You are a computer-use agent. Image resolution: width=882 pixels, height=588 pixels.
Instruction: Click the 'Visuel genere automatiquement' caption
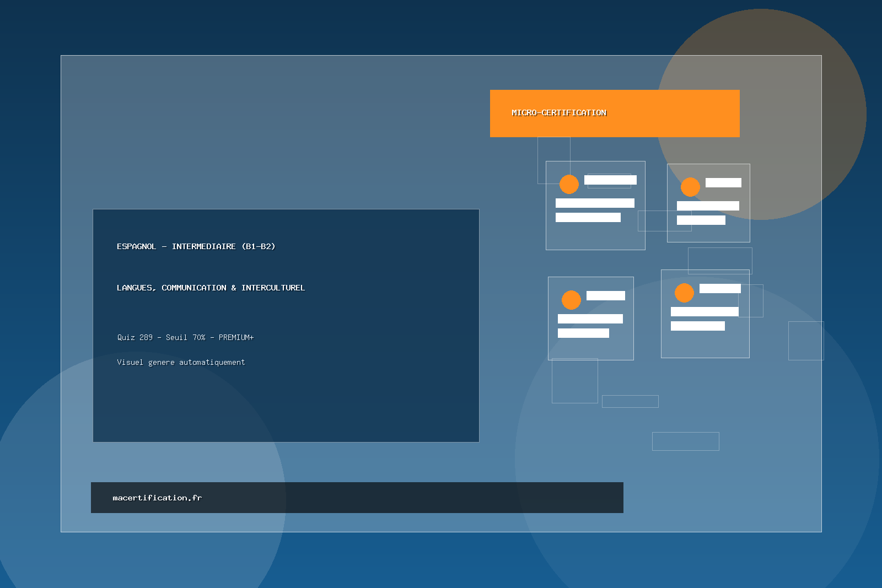(x=181, y=362)
